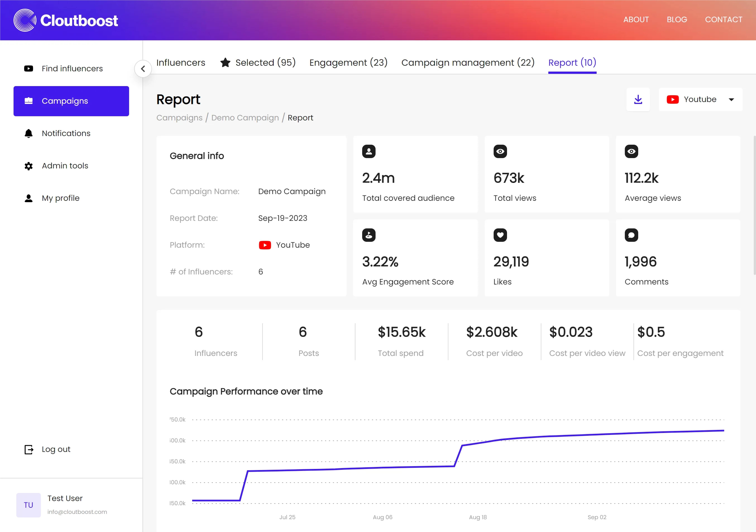Click the Demo Campaign name value
The image size is (756, 532).
coord(292,192)
